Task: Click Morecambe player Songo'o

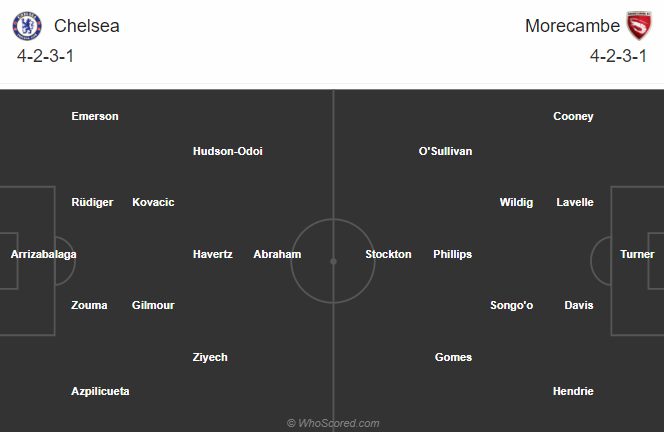Action: pyautogui.click(x=514, y=305)
